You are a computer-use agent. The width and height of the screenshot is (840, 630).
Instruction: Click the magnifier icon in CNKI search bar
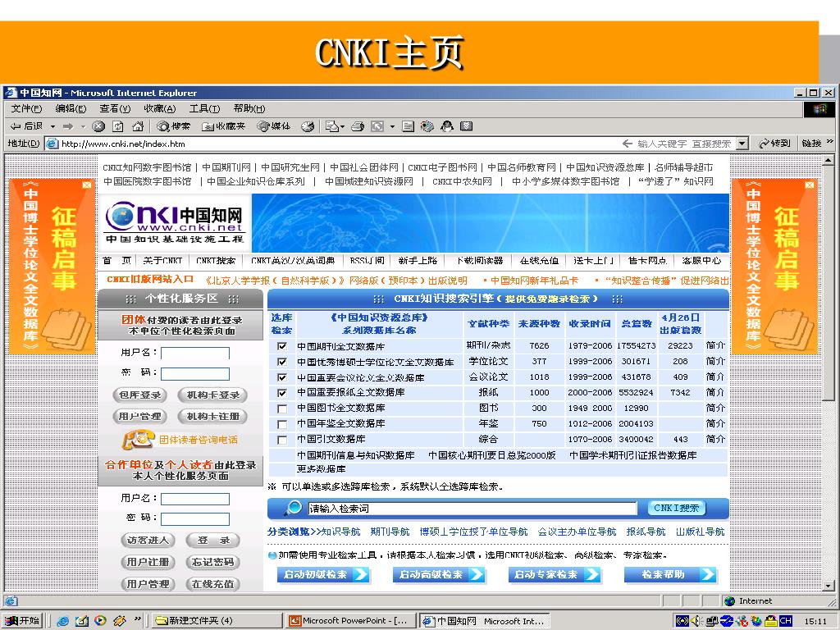[x=293, y=508]
